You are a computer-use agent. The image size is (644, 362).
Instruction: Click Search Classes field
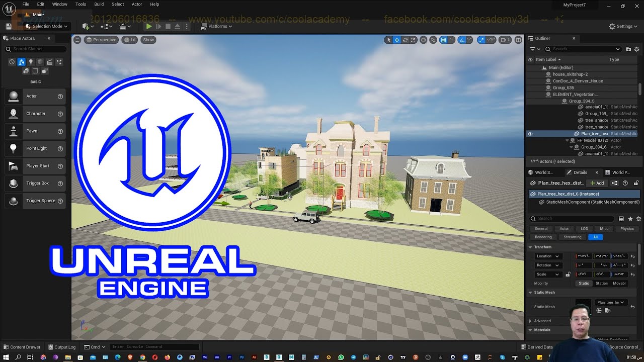pos(36,49)
